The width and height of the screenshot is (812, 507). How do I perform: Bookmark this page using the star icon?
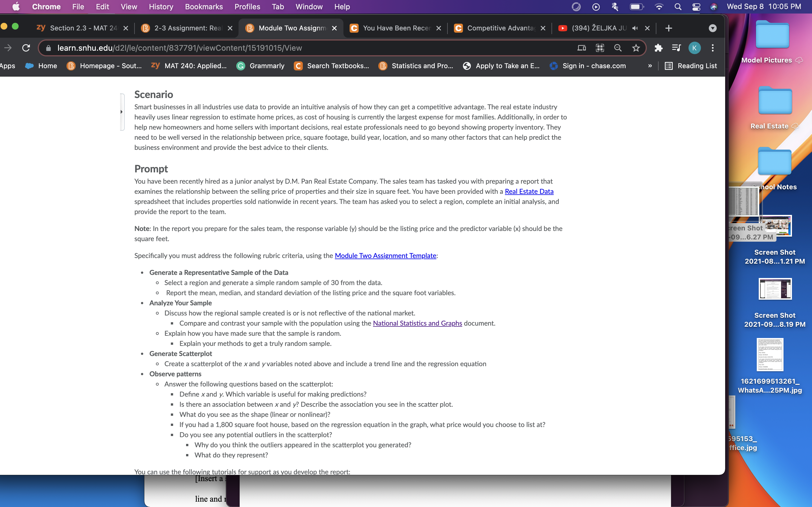(x=636, y=48)
